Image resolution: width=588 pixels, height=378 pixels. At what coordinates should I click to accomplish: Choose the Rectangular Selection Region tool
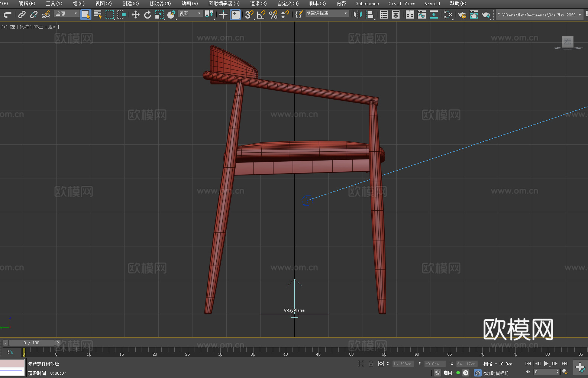coord(110,14)
